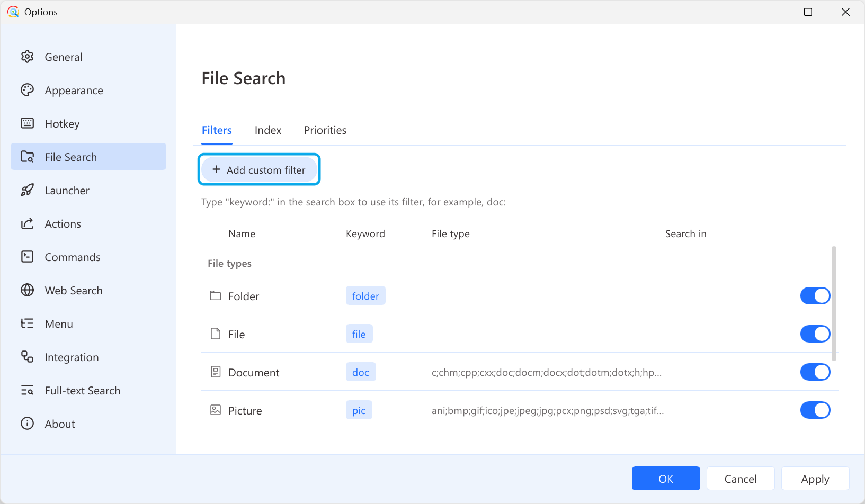The height and width of the screenshot is (504, 865).
Task: Maximize the Options window
Action: pos(808,12)
